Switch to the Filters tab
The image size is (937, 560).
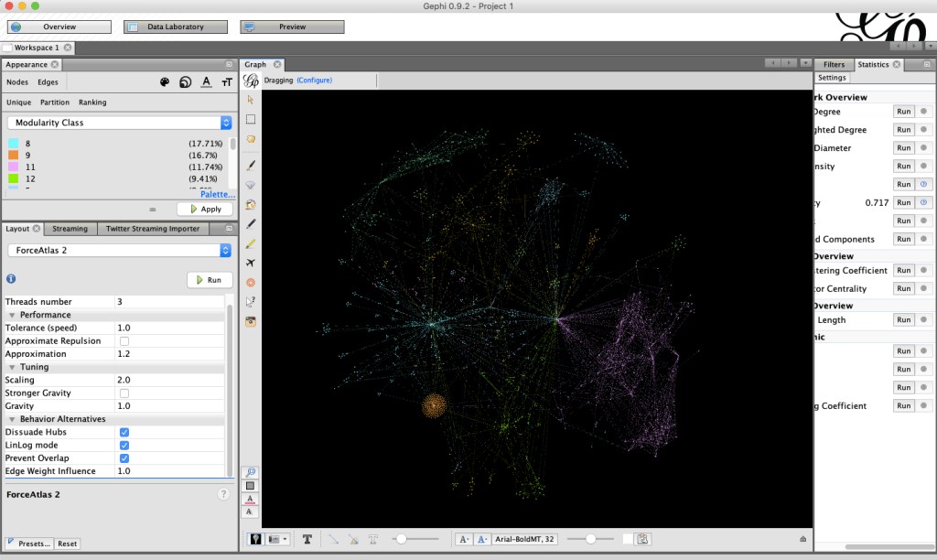[x=834, y=65]
